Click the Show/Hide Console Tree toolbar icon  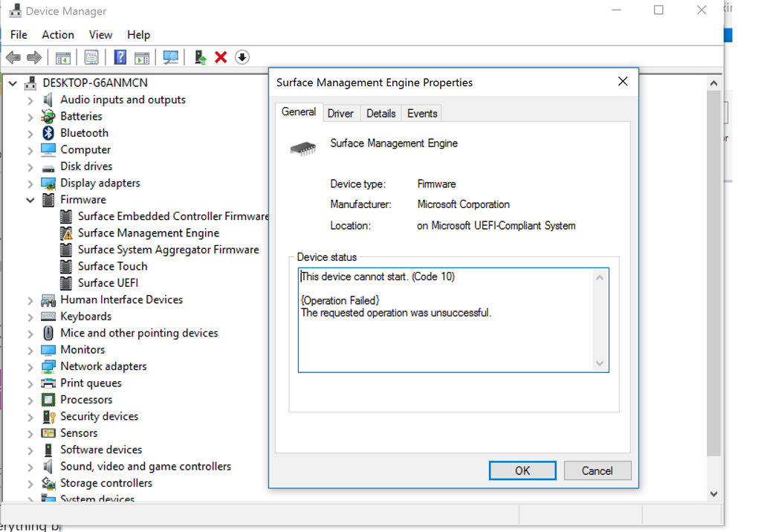(63, 58)
